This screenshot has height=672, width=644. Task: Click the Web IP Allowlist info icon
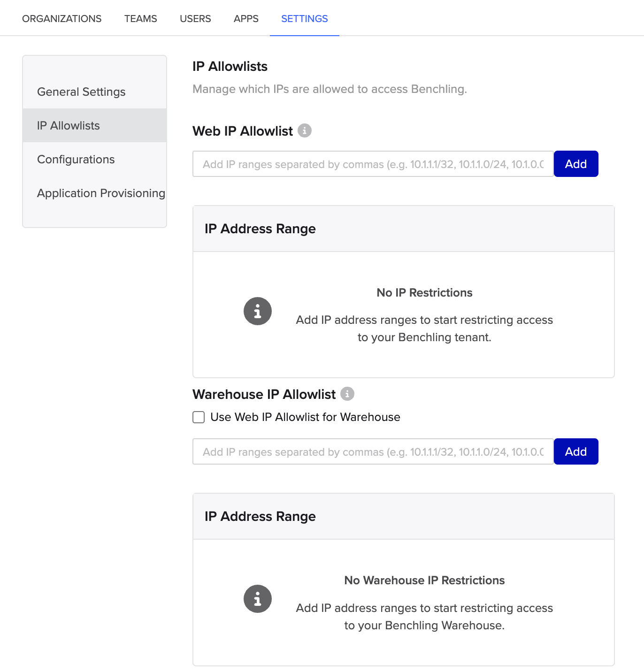(x=305, y=131)
